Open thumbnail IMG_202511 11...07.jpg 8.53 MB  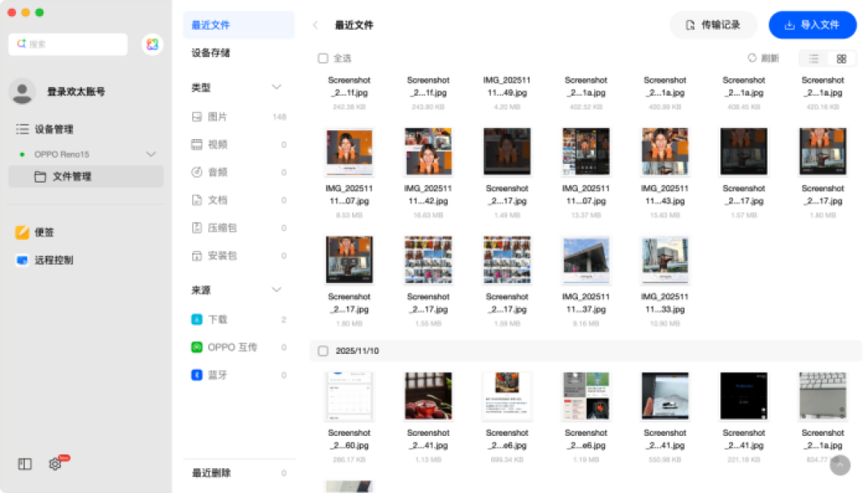tap(350, 151)
